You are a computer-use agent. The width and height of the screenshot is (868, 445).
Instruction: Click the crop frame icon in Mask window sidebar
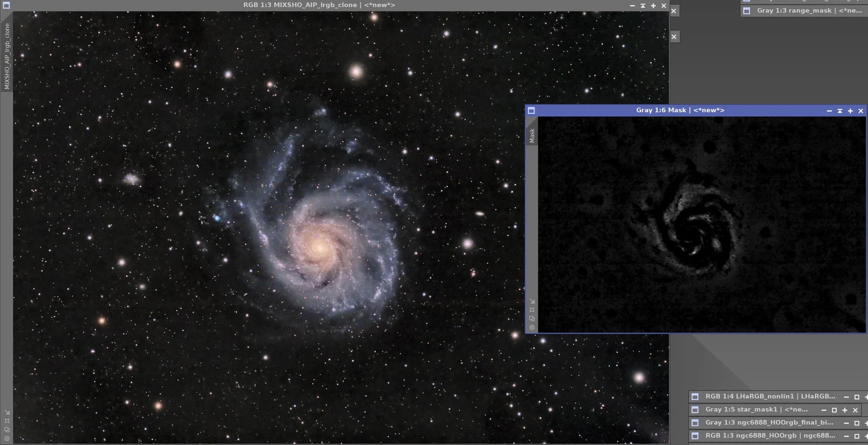(x=532, y=310)
